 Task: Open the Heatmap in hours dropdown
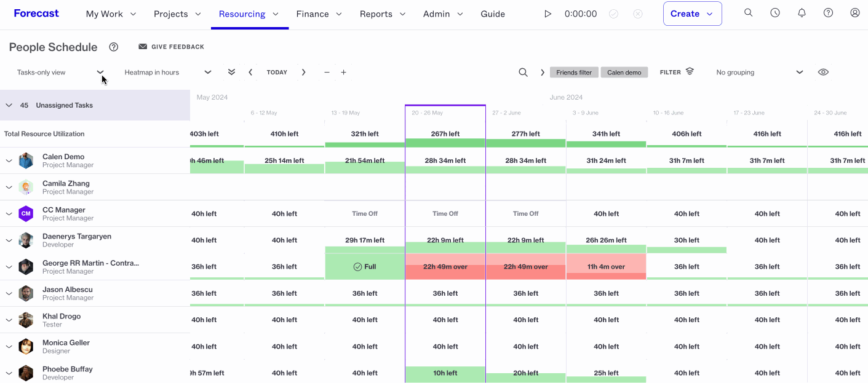[x=168, y=73]
